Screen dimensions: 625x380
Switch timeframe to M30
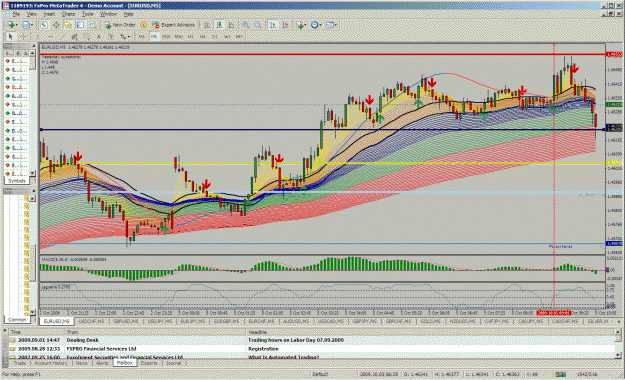pyautogui.click(x=179, y=36)
